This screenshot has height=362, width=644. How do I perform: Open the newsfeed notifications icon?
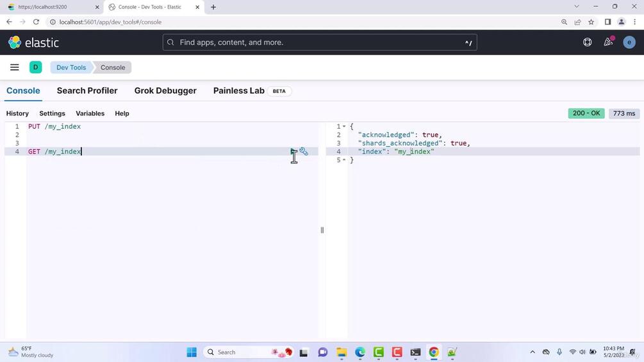click(608, 42)
